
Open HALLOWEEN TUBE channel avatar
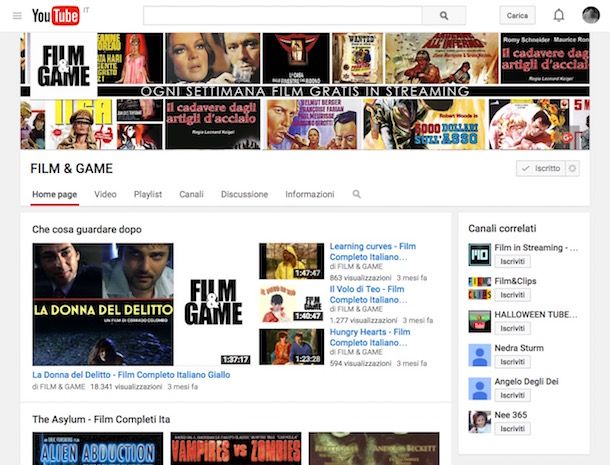click(x=479, y=321)
